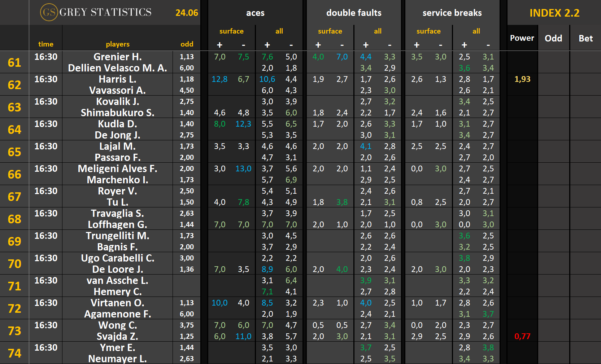Click the players column header

(117, 44)
